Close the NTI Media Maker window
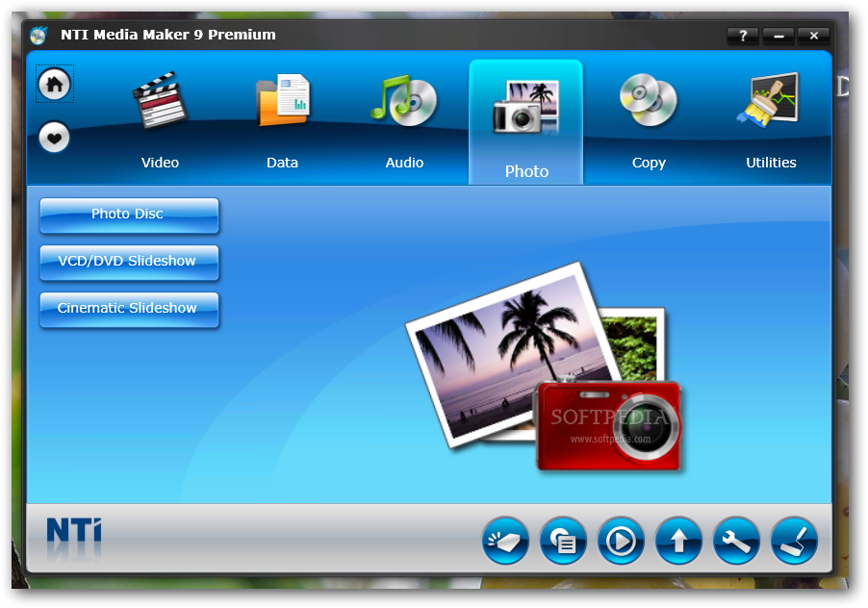The image size is (868, 608). pyautogui.click(x=814, y=36)
